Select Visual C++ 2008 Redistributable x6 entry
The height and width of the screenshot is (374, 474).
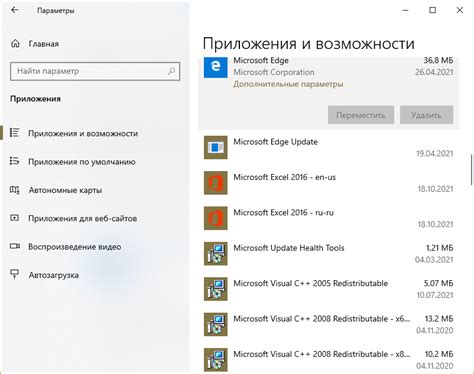click(x=329, y=324)
